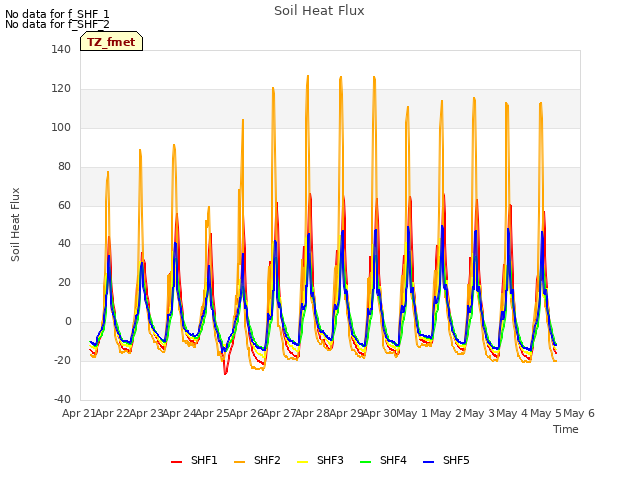This screenshot has width=640, height=480.
Task: Click the 60 y-axis tick label
Action: click(x=64, y=205)
